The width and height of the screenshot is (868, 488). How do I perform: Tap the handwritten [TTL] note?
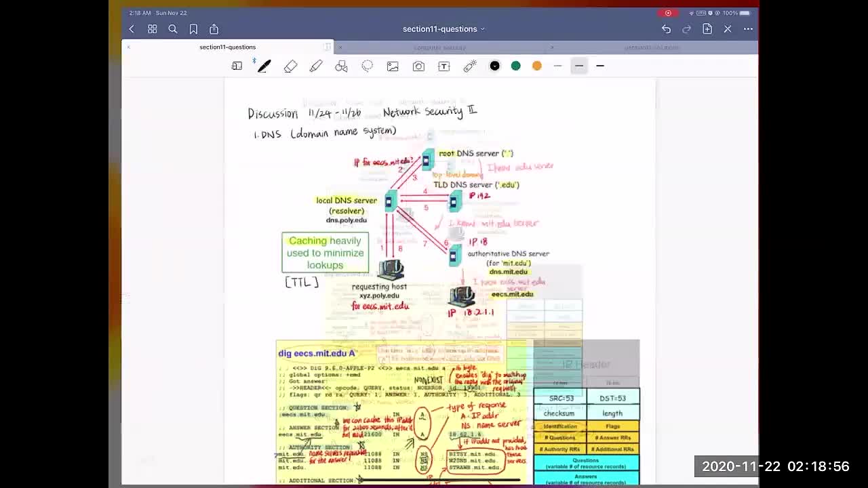click(x=302, y=282)
